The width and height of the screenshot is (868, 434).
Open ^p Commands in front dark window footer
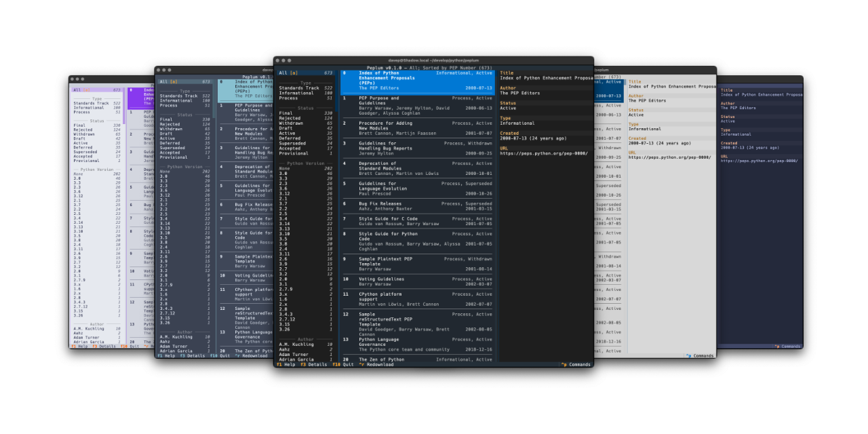tap(576, 364)
